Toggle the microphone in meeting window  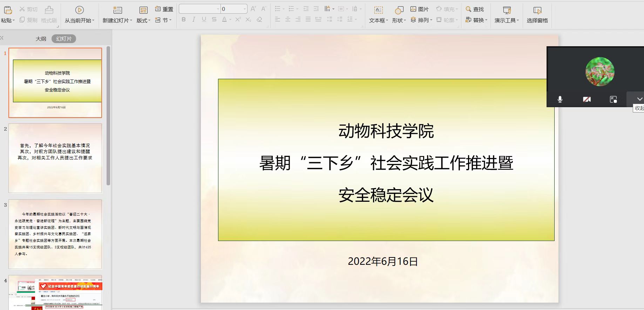click(x=560, y=99)
